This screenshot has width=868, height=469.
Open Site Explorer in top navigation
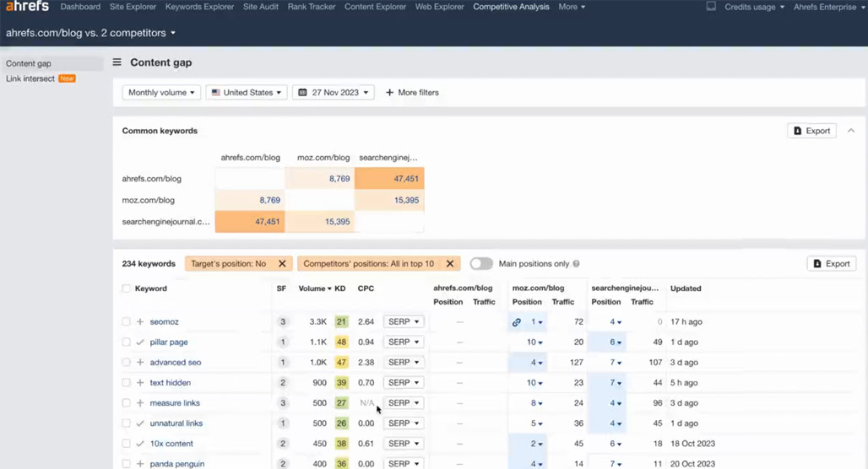pyautogui.click(x=133, y=7)
